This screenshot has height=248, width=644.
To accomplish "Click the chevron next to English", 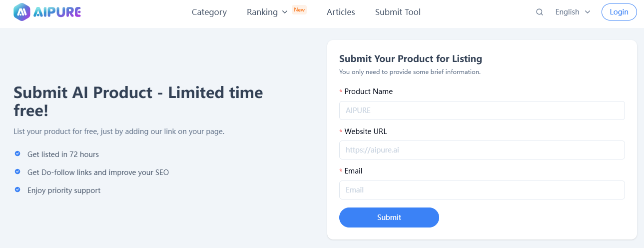I will point(587,12).
